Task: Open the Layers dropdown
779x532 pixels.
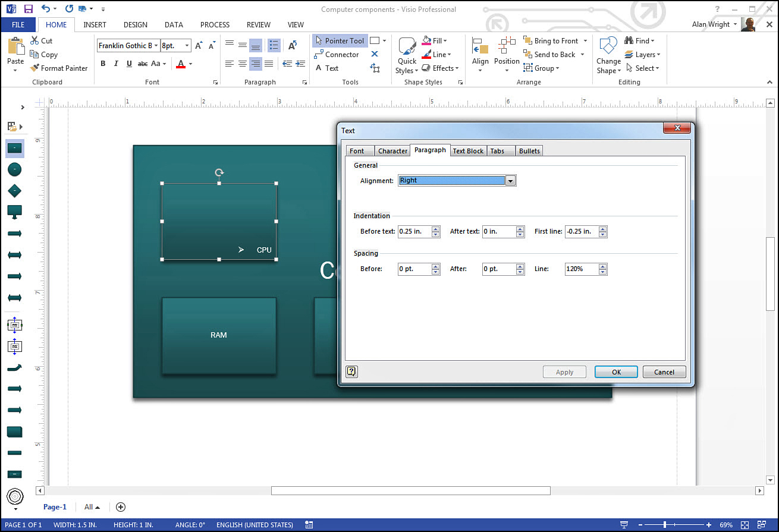Action: pos(642,54)
